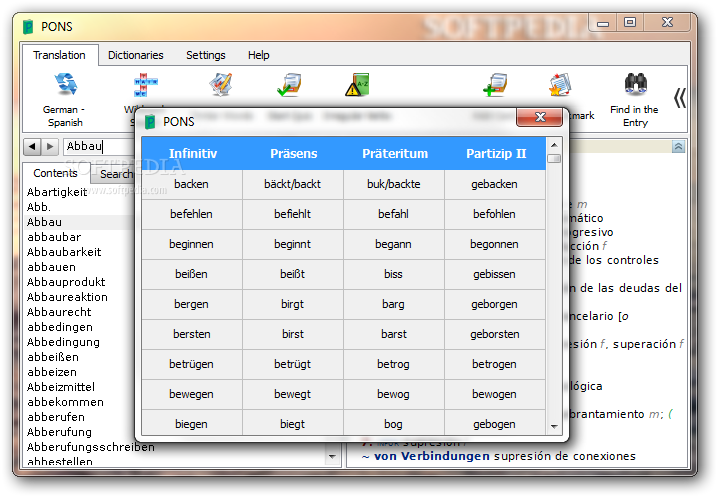Image resolution: width=718 pixels, height=497 pixels.
Task: Click scroll down arrow in verb table
Action: [554, 426]
